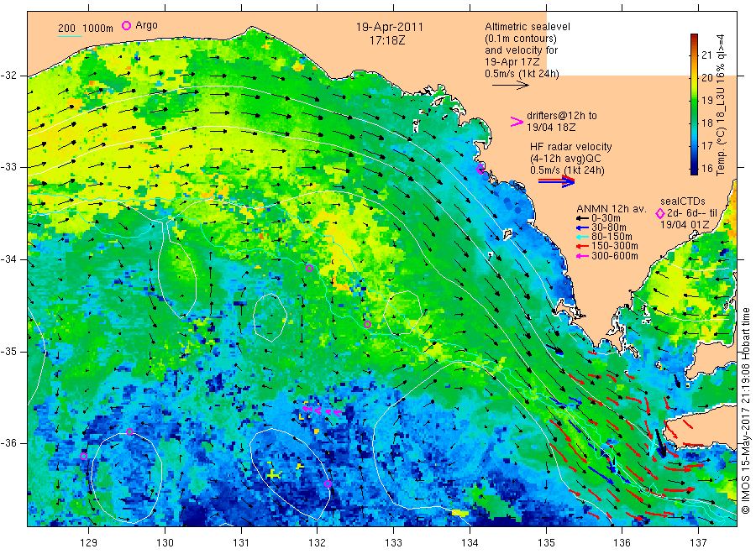Click the "ANMN 12h av." legend heading
This screenshot has height=554, width=756.
pyautogui.click(x=612, y=209)
